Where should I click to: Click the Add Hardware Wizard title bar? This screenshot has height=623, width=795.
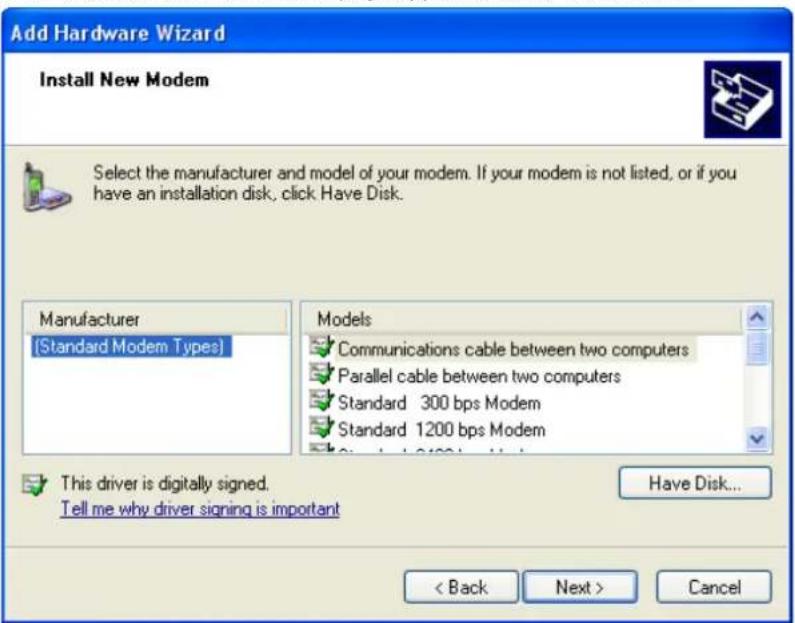tap(397, 32)
